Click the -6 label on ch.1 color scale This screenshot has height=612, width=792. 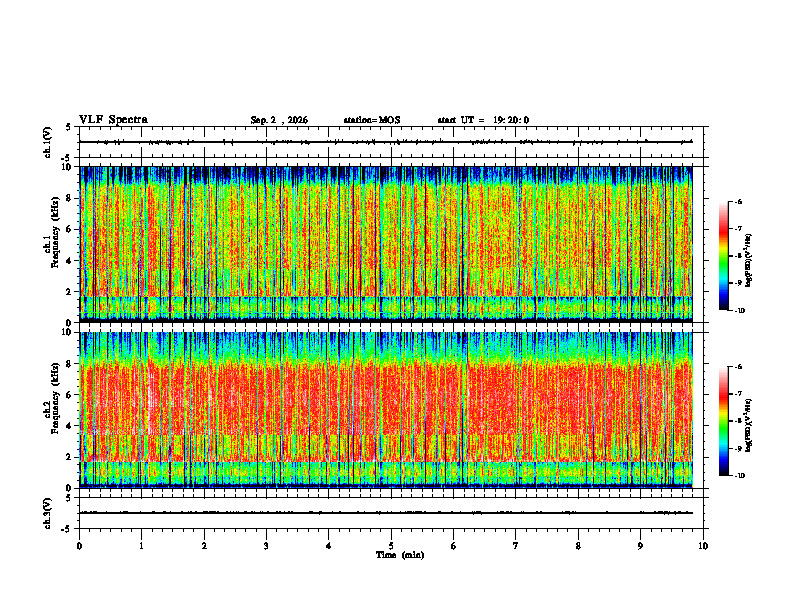737,201
